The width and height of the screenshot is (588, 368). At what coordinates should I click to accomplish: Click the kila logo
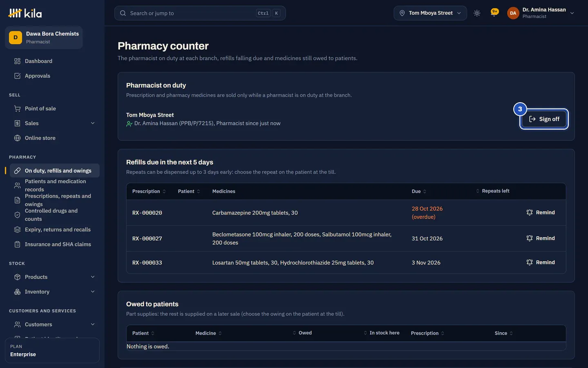(x=25, y=13)
